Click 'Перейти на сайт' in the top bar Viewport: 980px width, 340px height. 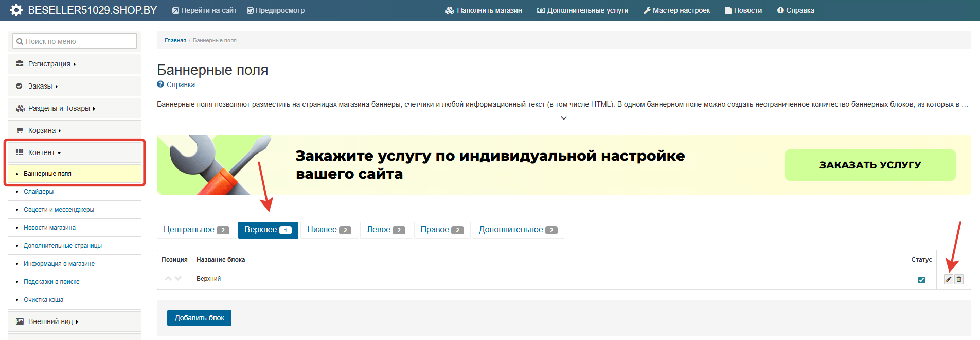pos(204,10)
